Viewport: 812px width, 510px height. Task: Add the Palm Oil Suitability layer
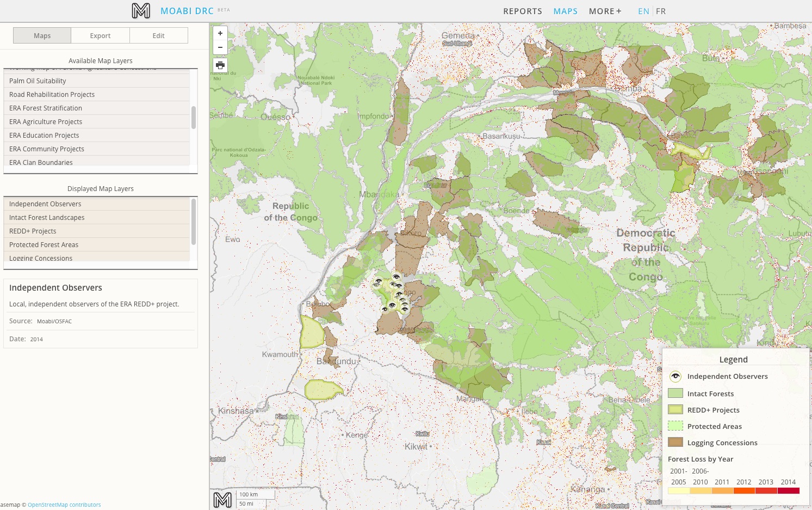pos(38,81)
